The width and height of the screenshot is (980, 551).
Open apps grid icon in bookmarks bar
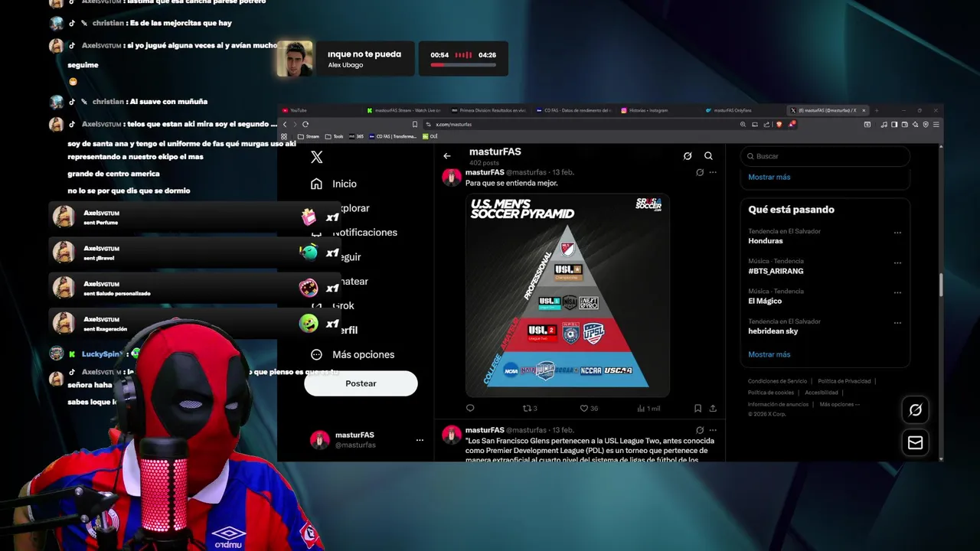point(284,136)
